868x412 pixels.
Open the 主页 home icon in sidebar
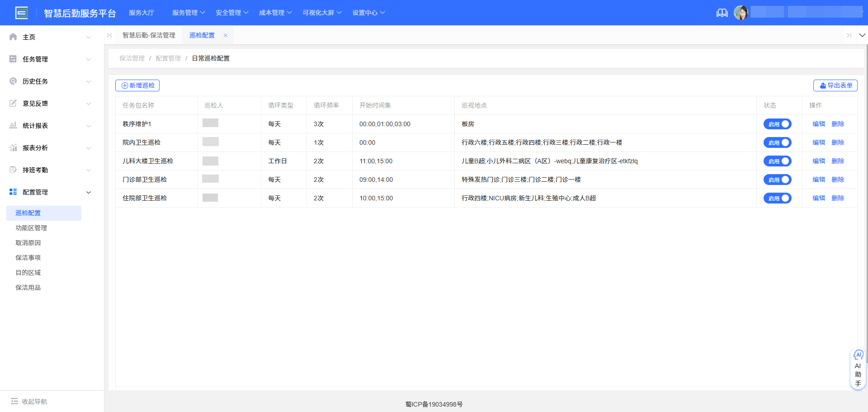coord(13,37)
